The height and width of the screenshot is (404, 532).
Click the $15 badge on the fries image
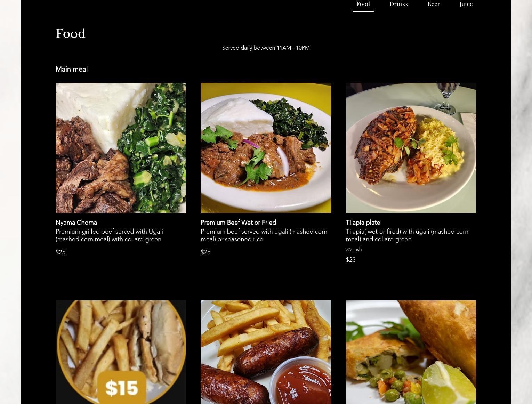121,388
